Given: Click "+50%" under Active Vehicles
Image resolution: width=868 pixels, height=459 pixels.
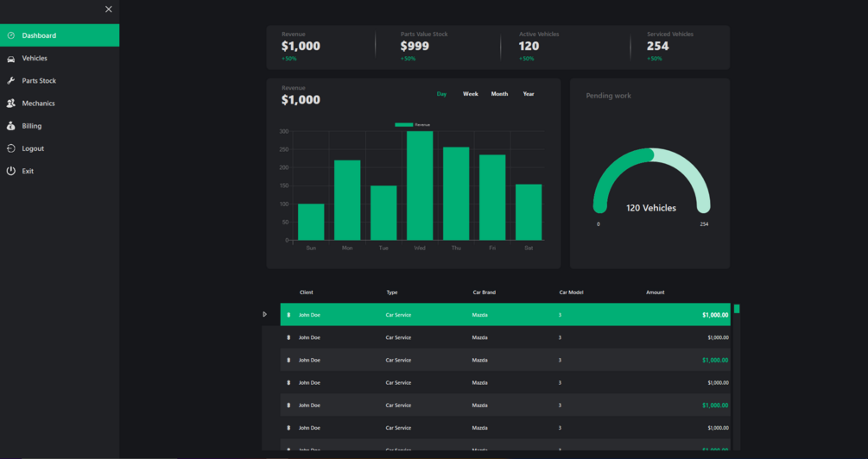Looking at the screenshot, I should click(x=527, y=59).
